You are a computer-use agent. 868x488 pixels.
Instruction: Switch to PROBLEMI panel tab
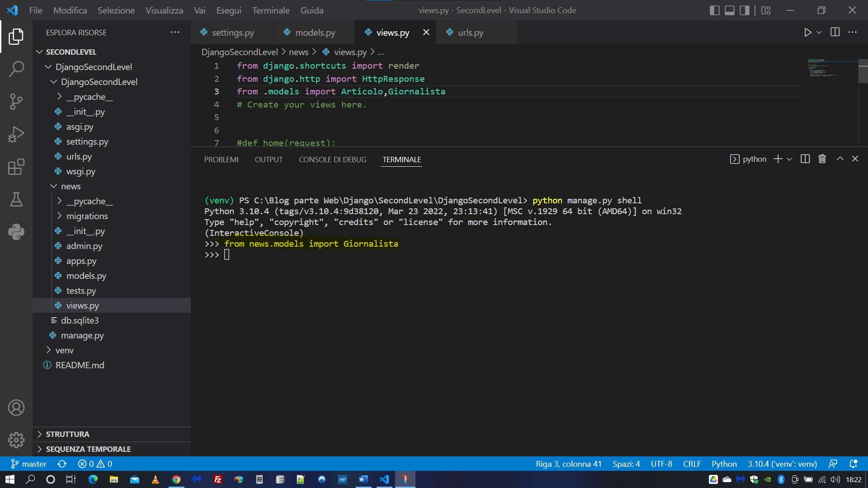tap(221, 160)
